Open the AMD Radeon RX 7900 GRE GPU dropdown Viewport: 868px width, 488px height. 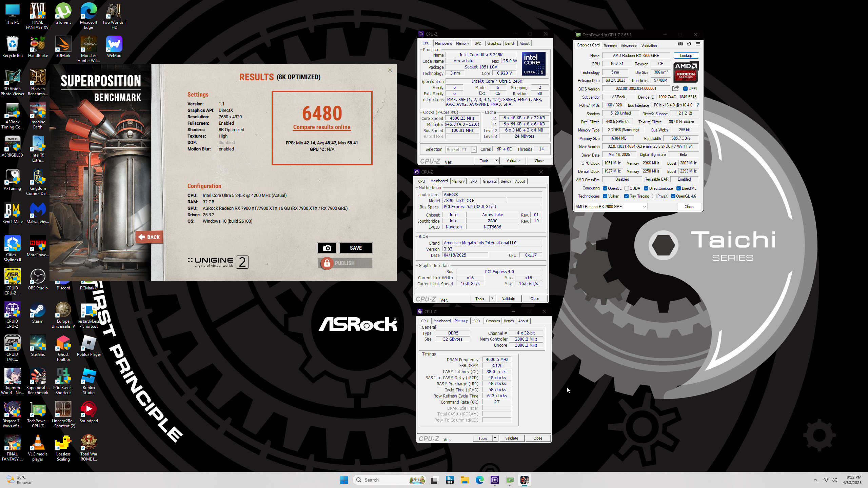coord(611,207)
